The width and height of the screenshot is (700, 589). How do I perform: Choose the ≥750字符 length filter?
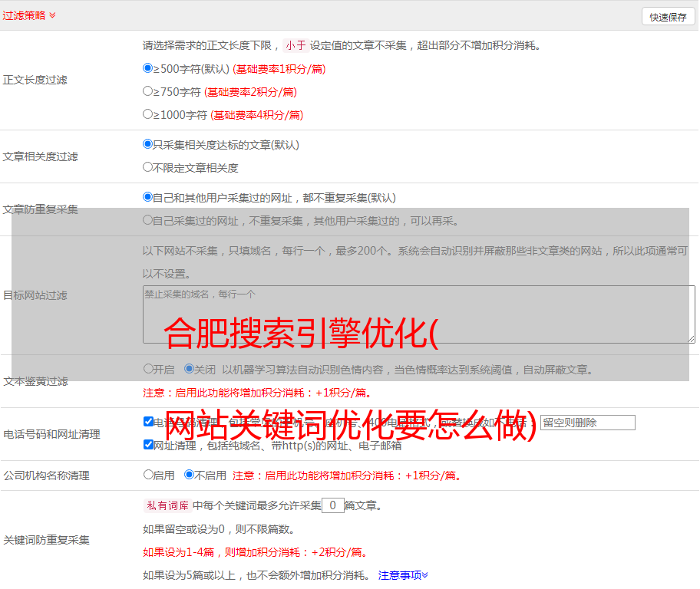pyautogui.click(x=148, y=91)
